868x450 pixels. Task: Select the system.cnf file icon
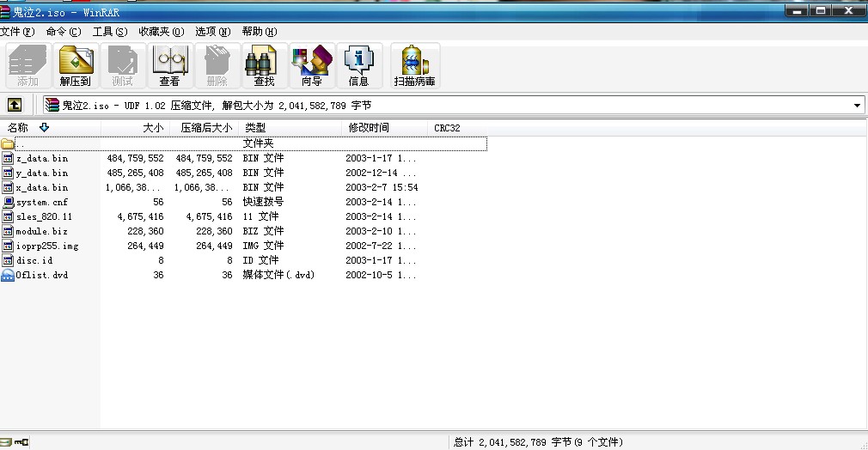[8, 202]
